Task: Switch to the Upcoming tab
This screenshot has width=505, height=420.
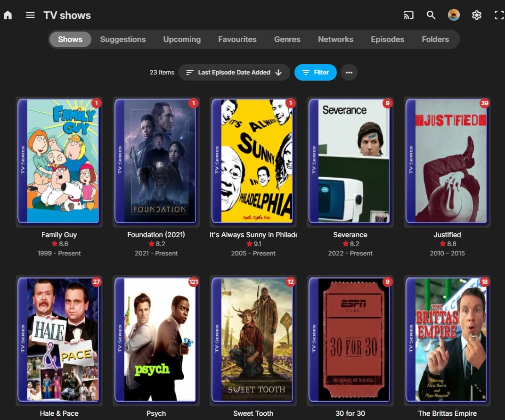Action: [182, 39]
